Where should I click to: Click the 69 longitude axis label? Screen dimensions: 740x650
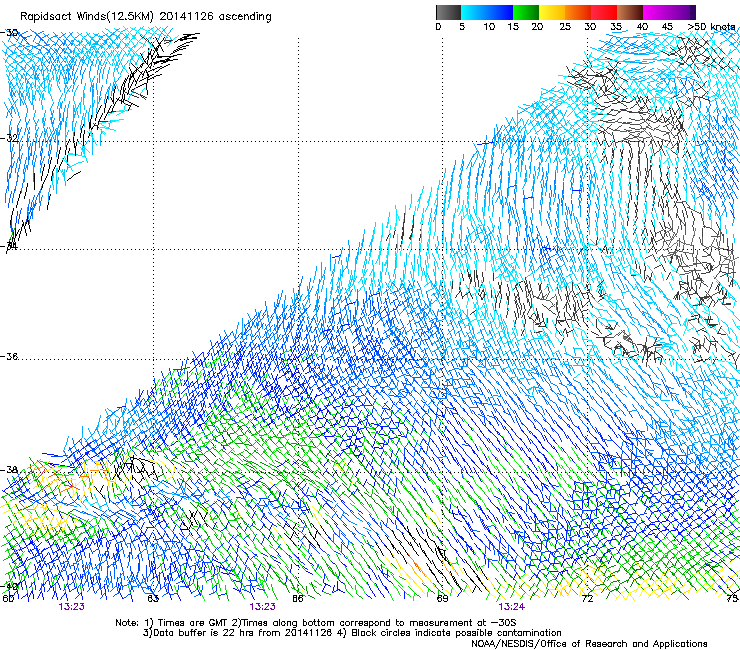(442, 599)
